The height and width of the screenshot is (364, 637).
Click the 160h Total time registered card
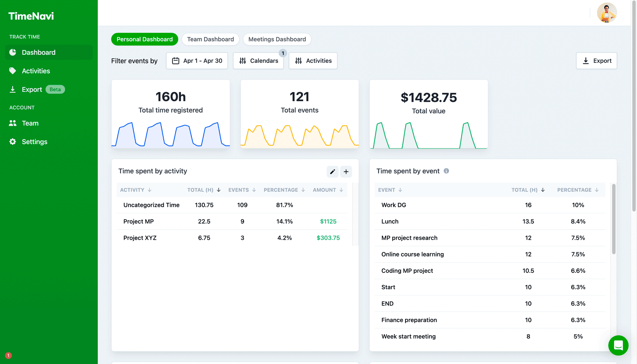(x=171, y=114)
